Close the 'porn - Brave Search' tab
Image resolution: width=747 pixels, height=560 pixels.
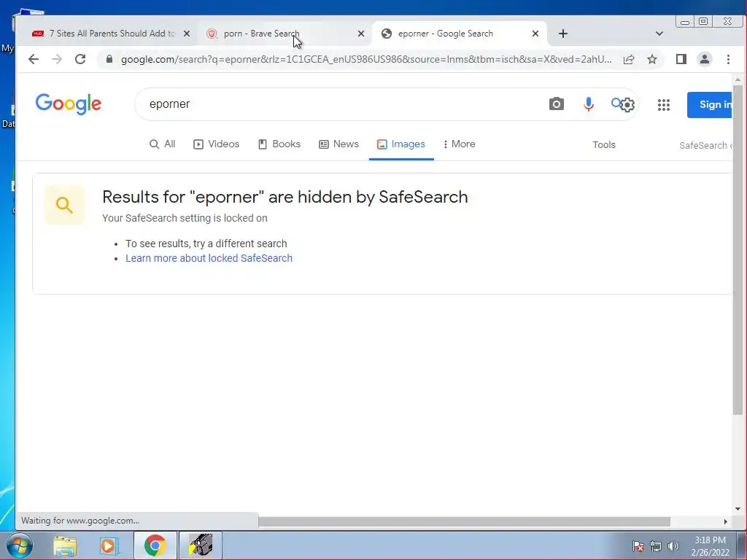pyautogui.click(x=361, y=34)
